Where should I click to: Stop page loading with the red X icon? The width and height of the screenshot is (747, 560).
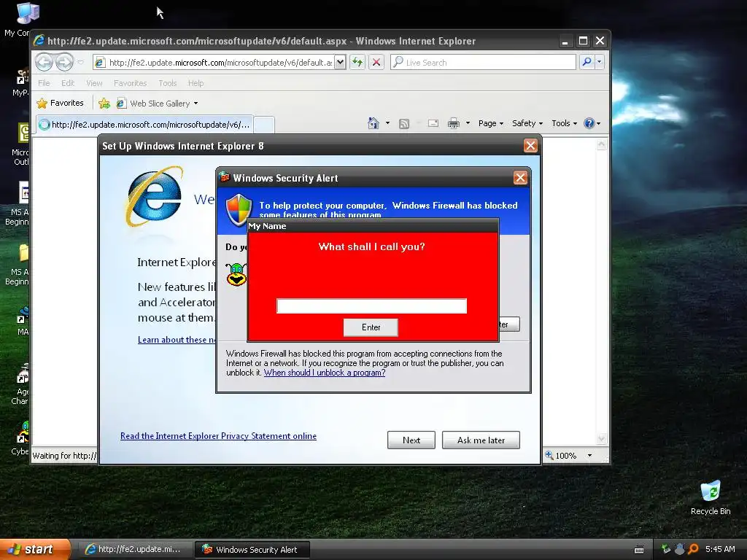click(376, 62)
